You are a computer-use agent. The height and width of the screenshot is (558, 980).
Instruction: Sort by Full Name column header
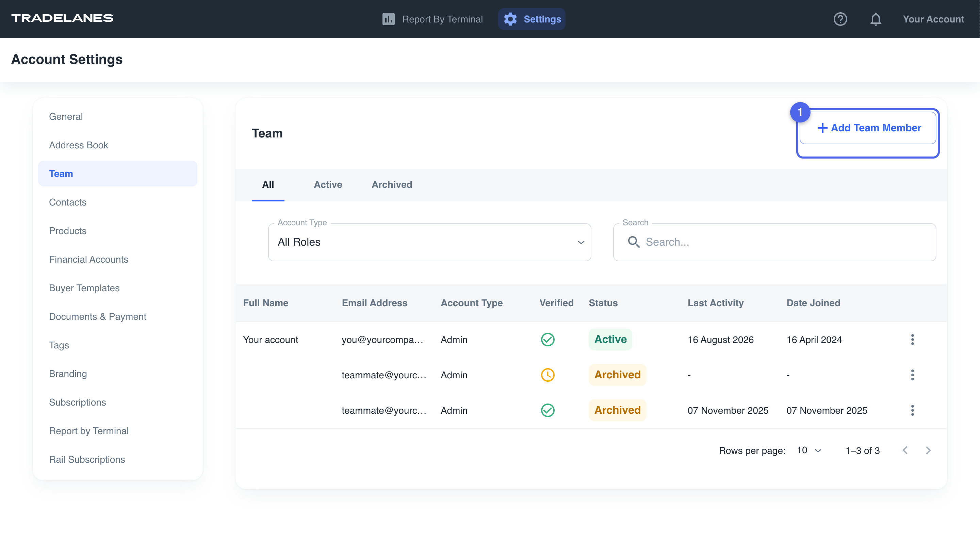(266, 303)
